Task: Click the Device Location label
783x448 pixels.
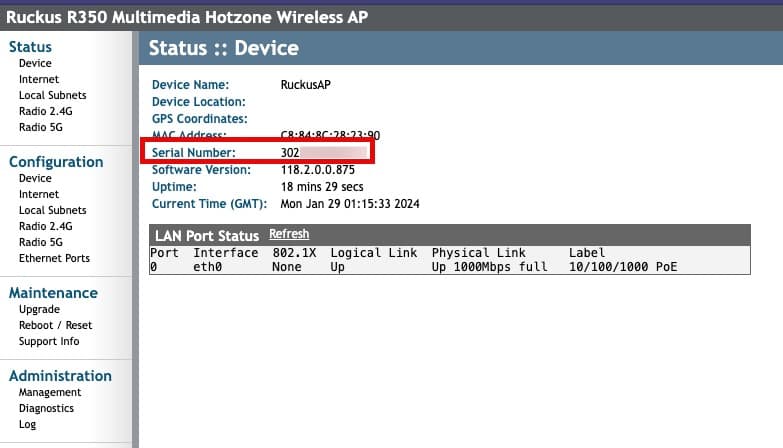Action: point(199,102)
